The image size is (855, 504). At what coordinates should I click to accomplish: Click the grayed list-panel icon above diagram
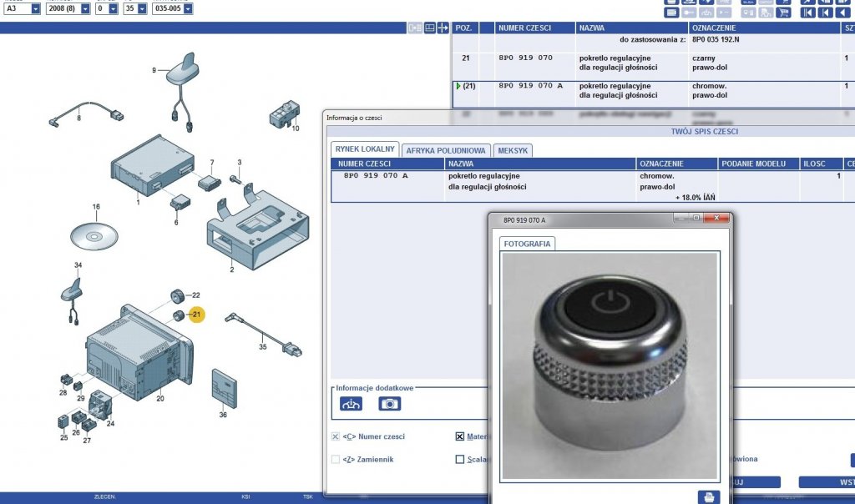[x=416, y=28]
